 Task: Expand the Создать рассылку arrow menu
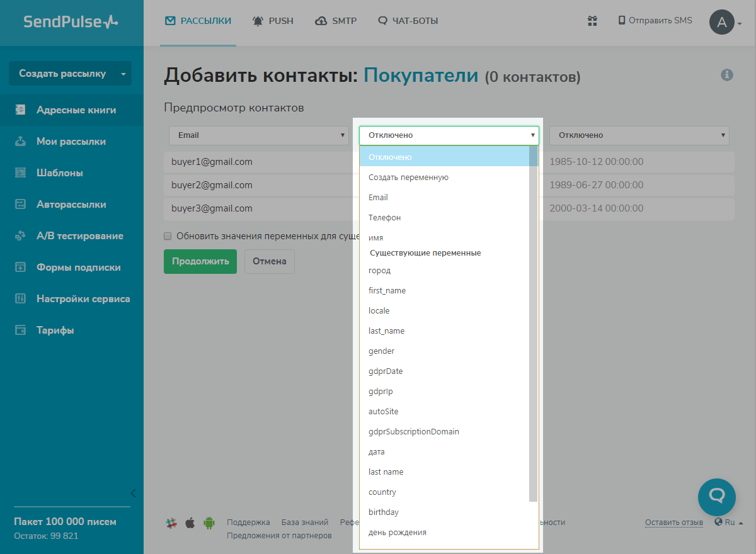tap(123, 74)
